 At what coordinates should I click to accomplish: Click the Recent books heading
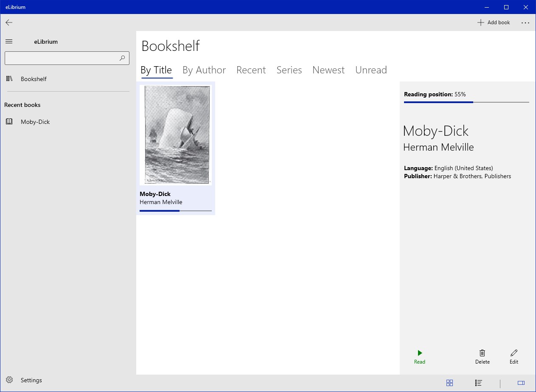point(22,105)
